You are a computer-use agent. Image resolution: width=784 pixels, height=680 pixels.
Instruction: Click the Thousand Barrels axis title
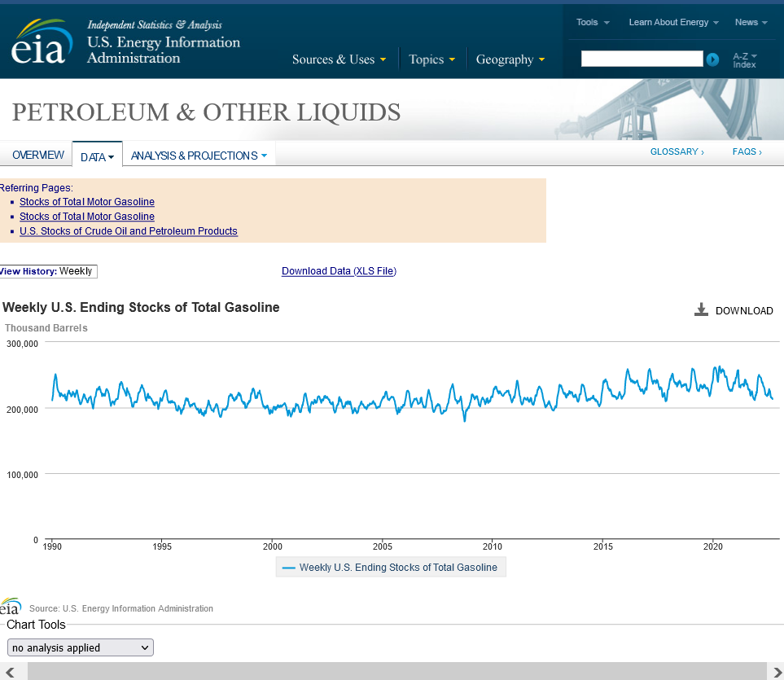(46, 328)
